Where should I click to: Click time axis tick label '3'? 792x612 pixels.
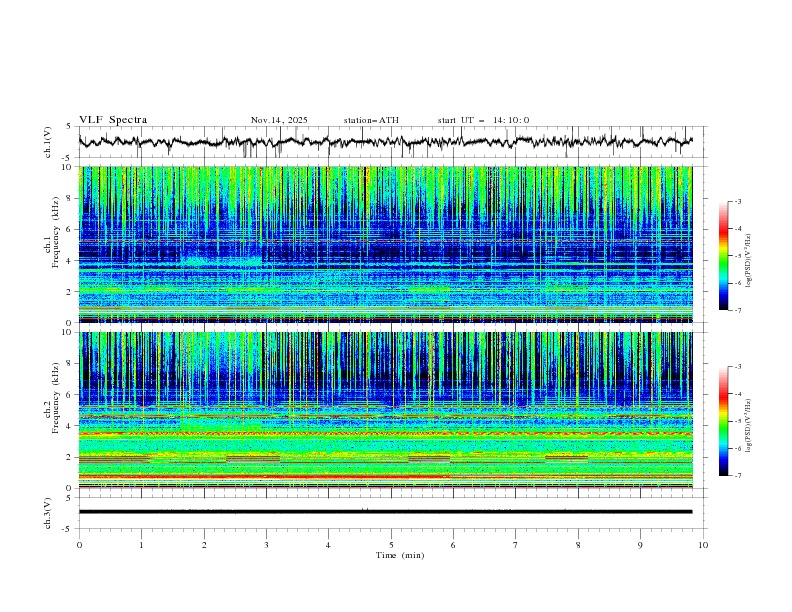pos(266,545)
